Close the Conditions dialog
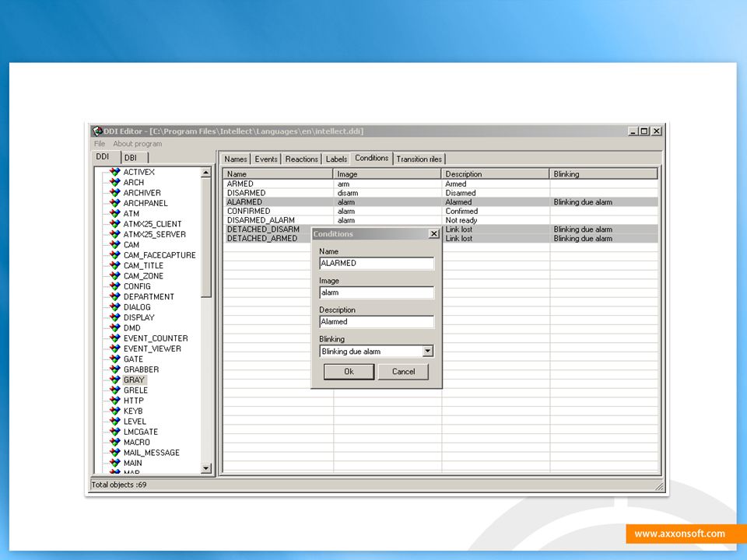The width and height of the screenshot is (747, 560). pos(433,234)
